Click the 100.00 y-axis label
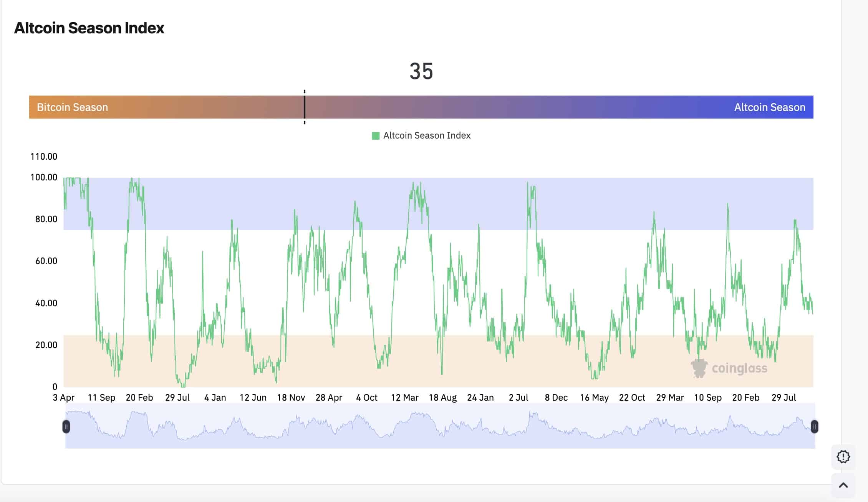This screenshot has height=502, width=868. 44,177
